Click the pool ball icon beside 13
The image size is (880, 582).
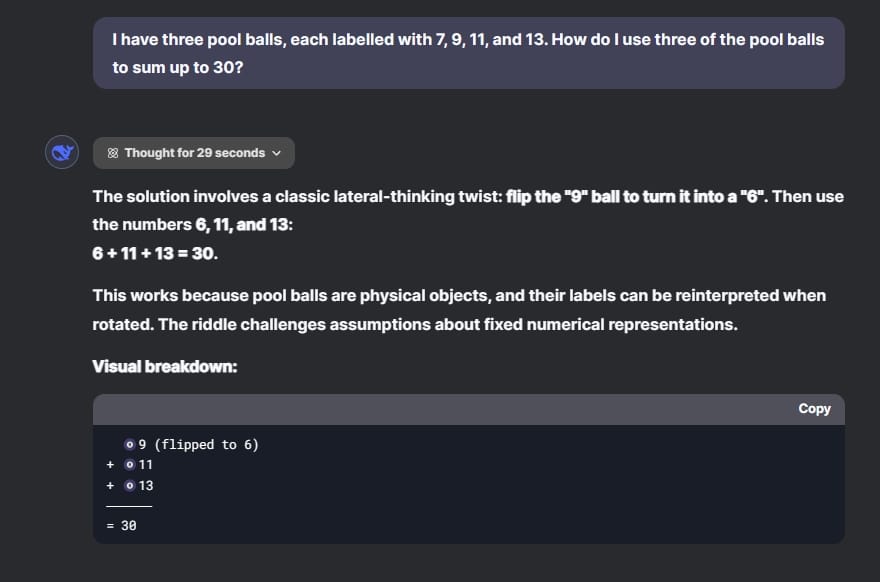[x=130, y=486]
